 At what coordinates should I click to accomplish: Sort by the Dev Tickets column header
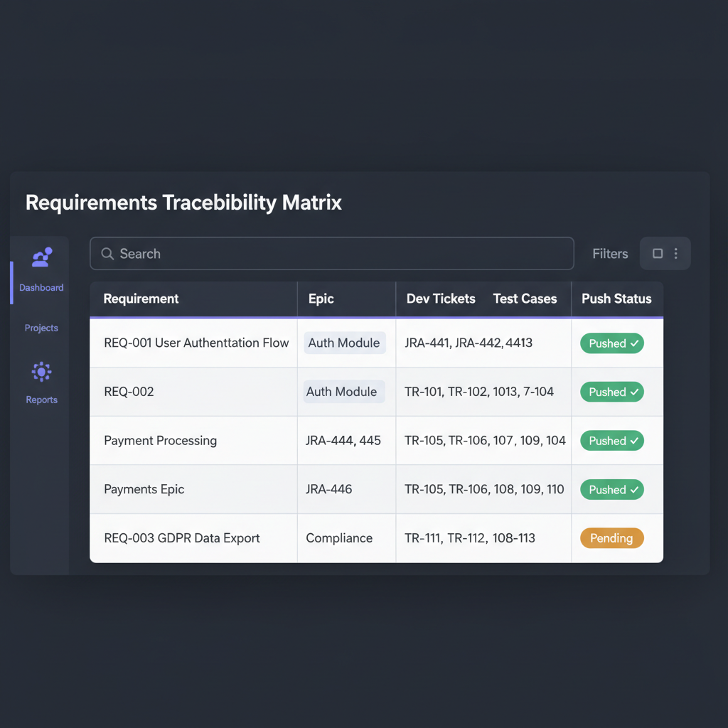[441, 299]
